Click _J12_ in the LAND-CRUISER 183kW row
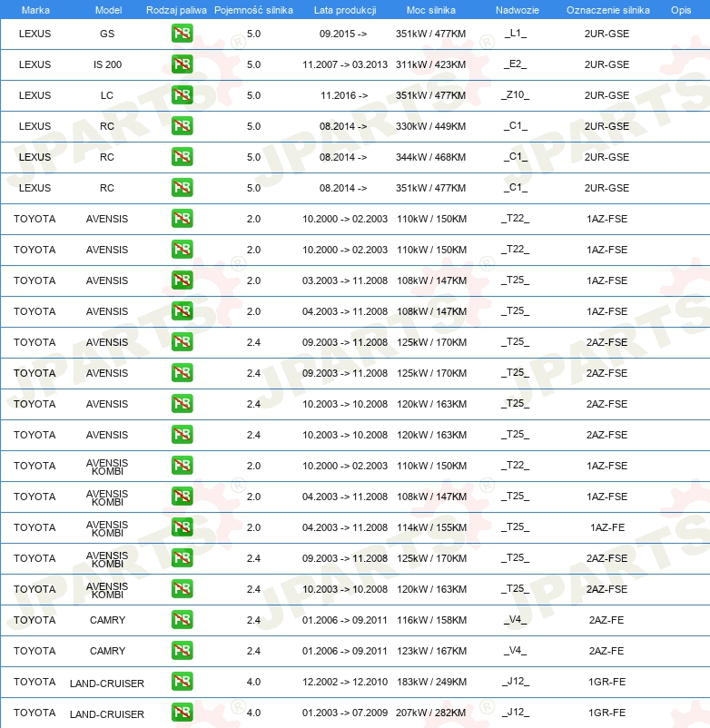The width and height of the screenshot is (710, 728). pos(516,681)
